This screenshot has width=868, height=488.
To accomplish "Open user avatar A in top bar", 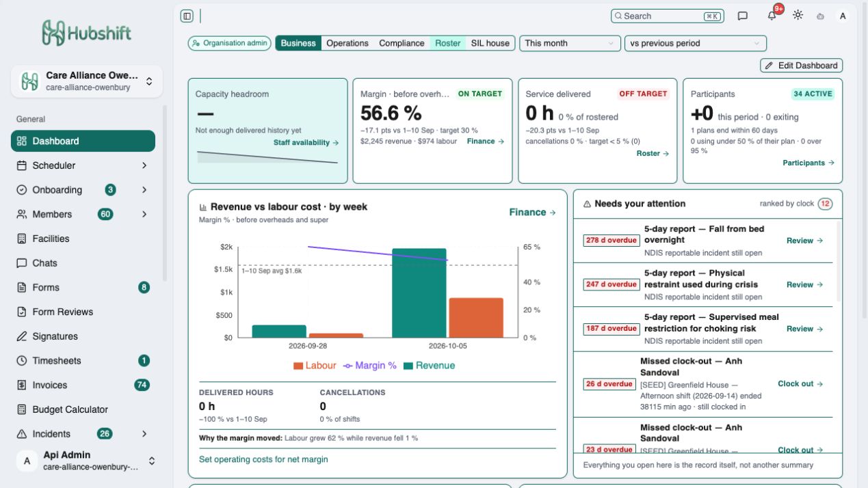I will point(843,16).
